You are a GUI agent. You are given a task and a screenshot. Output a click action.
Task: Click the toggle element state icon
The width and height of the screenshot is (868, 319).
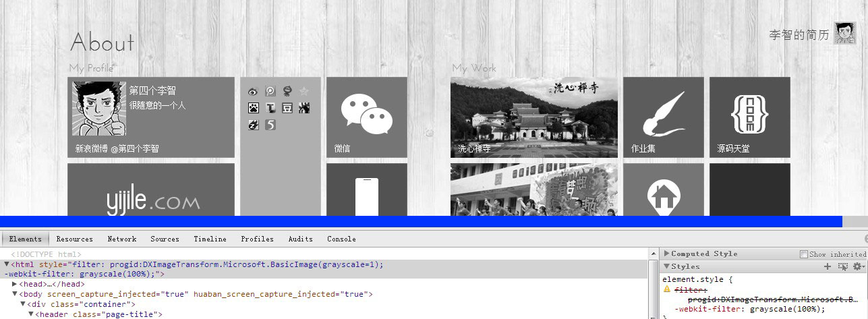(x=842, y=267)
